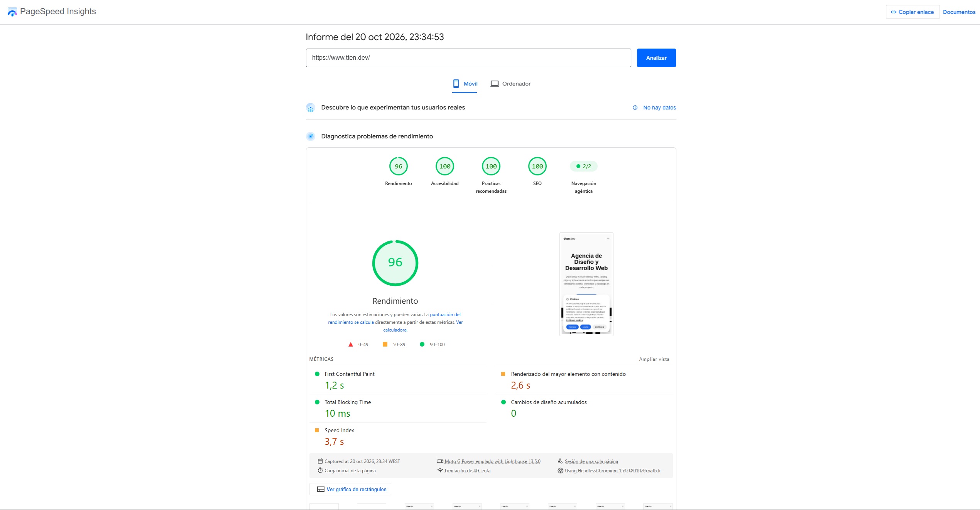Viewport: 980px width, 510px height.
Task: Click the real-users experience section icon
Action: (x=311, y=108)
